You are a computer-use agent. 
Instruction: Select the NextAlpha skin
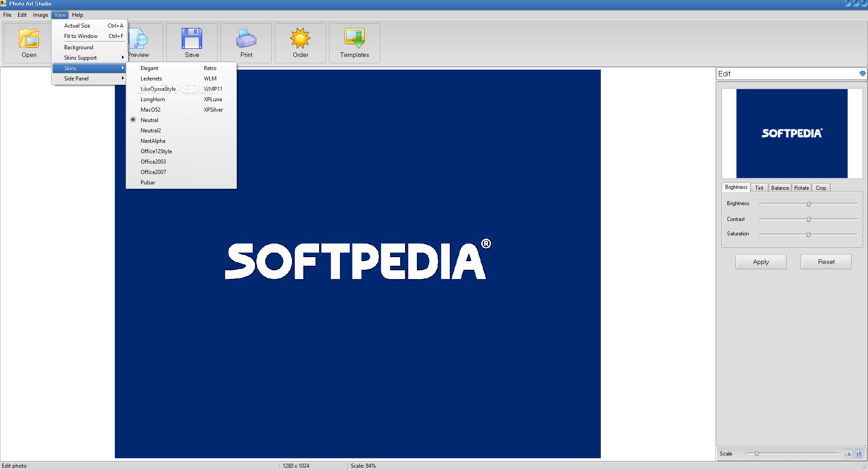(x=153, y=141)
